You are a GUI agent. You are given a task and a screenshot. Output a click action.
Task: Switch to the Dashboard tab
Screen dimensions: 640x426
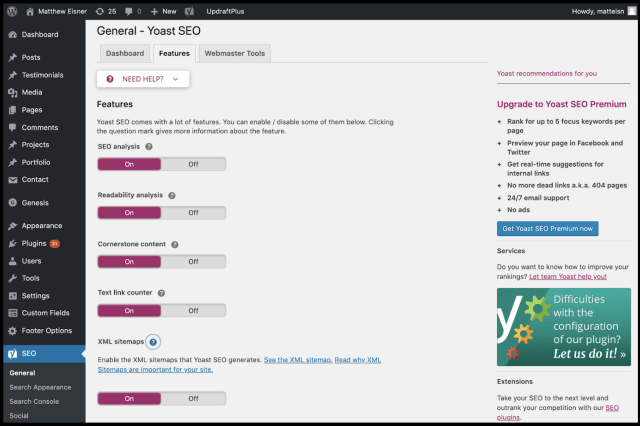click(125, 53)
